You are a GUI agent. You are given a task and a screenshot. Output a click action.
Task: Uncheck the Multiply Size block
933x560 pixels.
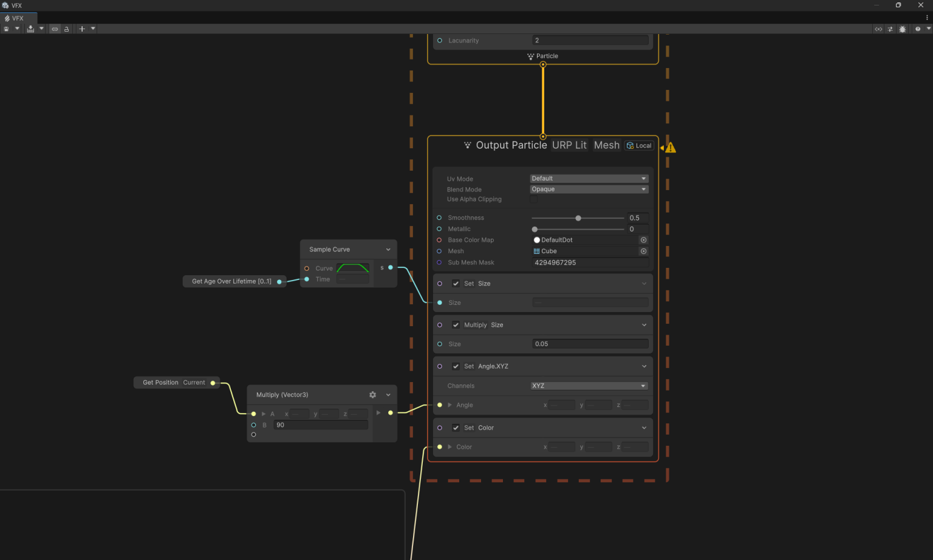[456, 324]
